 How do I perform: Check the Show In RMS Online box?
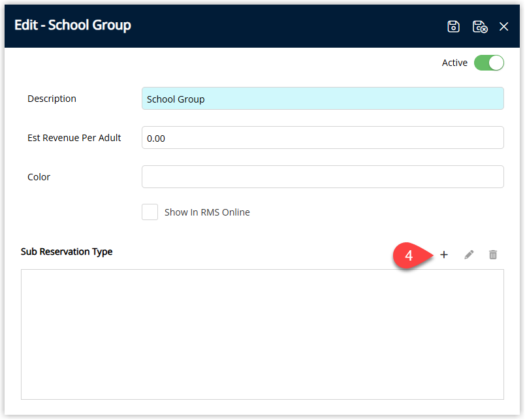click(150, 212)
